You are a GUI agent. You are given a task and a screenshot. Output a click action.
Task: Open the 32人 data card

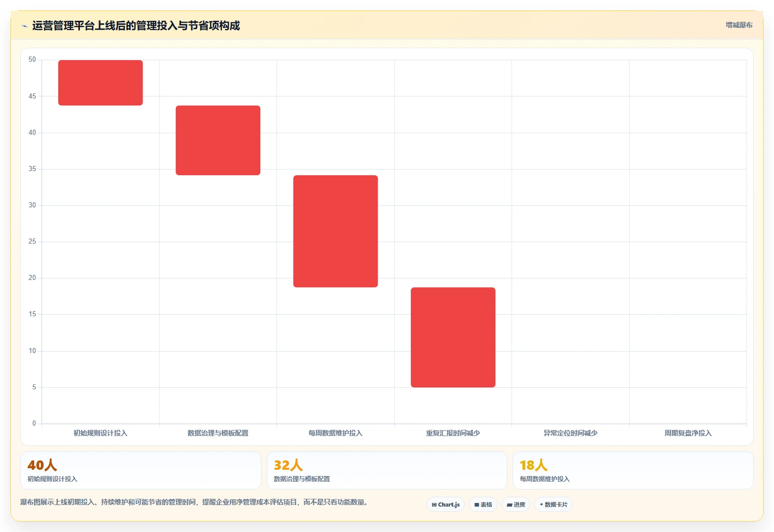point(386,470)
